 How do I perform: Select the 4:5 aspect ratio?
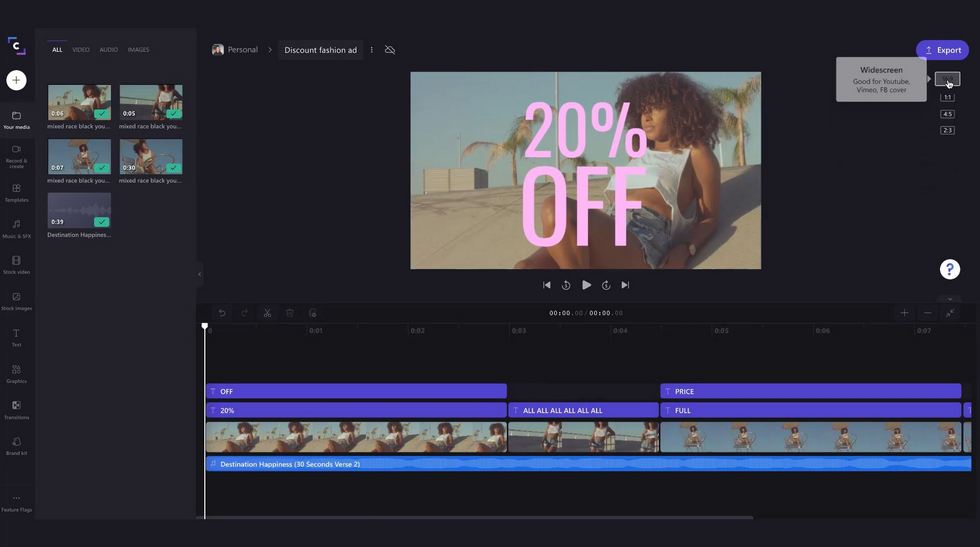tap(948, 114)
